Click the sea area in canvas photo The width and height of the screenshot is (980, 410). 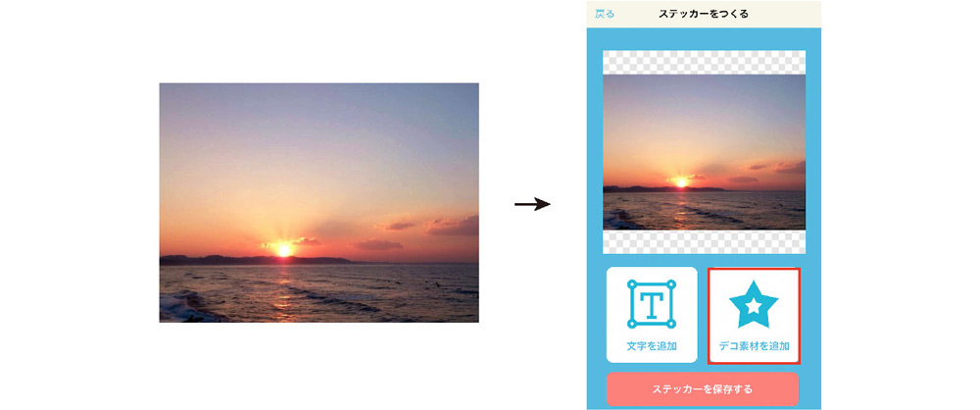click(x=704, y=210)
